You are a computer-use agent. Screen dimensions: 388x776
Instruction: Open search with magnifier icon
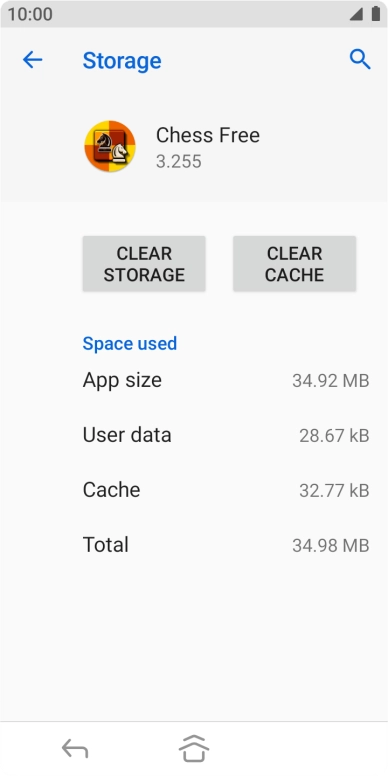(360, 59)
